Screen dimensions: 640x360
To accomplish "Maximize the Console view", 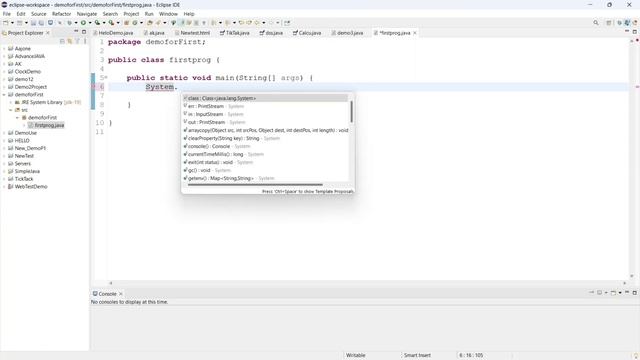I will point(635,292).
